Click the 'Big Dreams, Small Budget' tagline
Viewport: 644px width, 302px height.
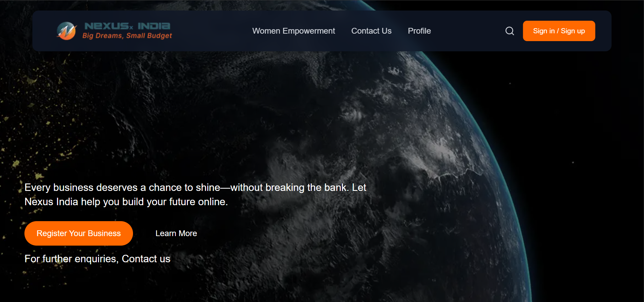tap(127, 36)
